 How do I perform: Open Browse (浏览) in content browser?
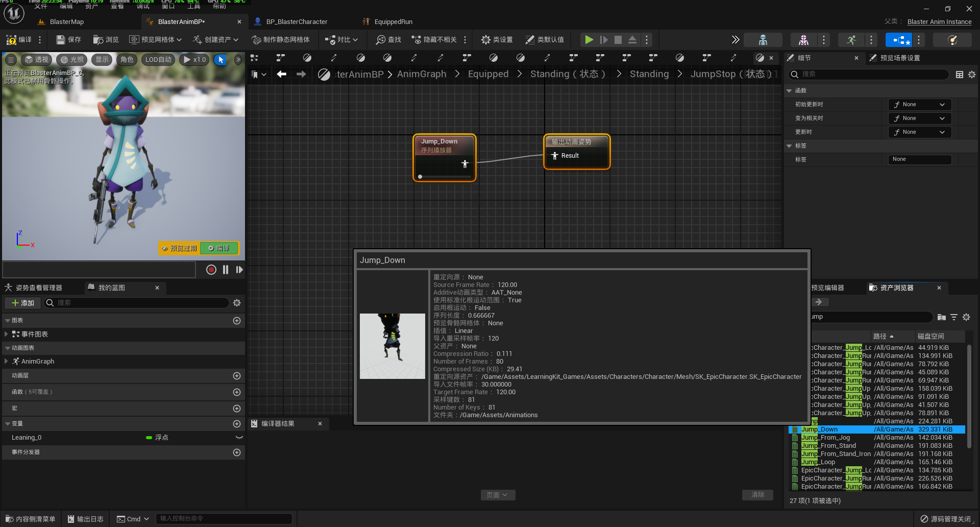point(106,40)
